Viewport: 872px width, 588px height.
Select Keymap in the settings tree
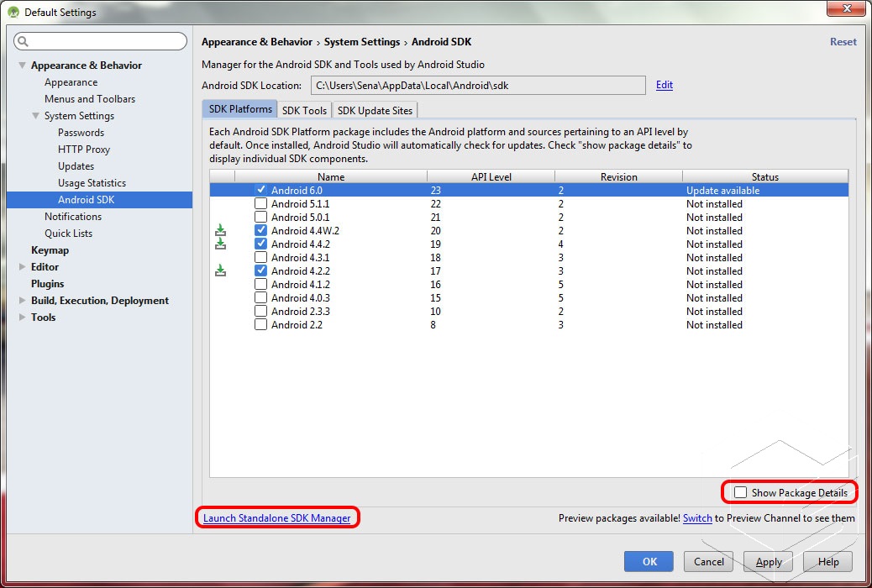(50, 249)
